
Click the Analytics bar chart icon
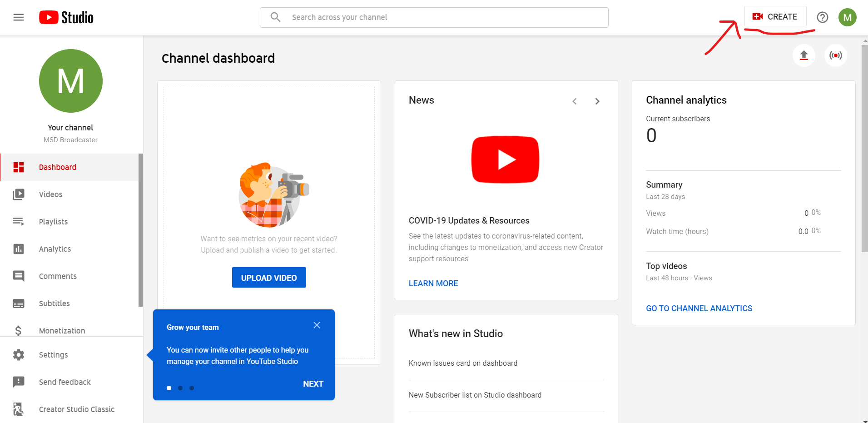19,249
